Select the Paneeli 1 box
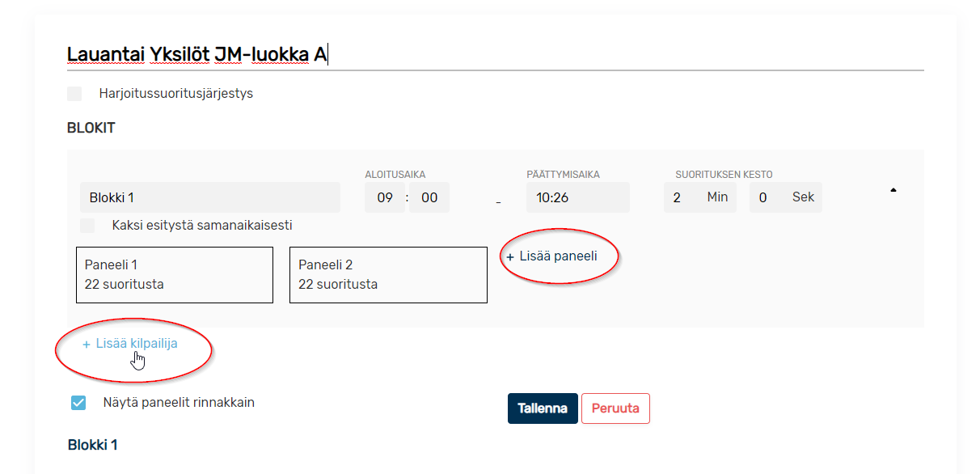Viewport: 980px width, 474px height. pyautogui.click(x=175, y=275)
